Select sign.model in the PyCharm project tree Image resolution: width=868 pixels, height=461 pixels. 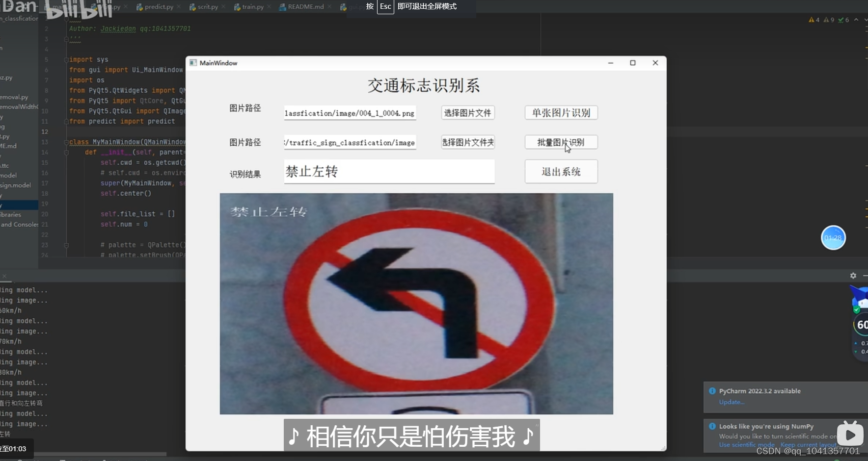[x=16, y=185]
